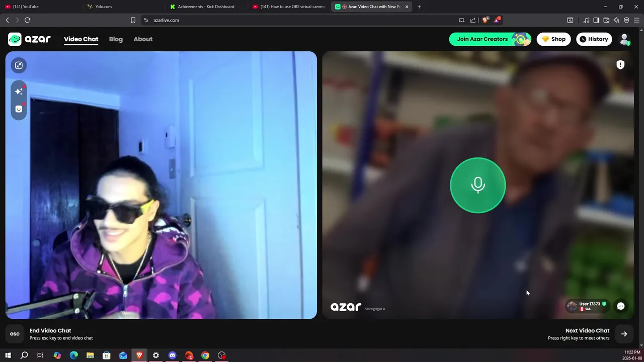Open the Blog page
The image size is (644, 362).
point(116,39)
